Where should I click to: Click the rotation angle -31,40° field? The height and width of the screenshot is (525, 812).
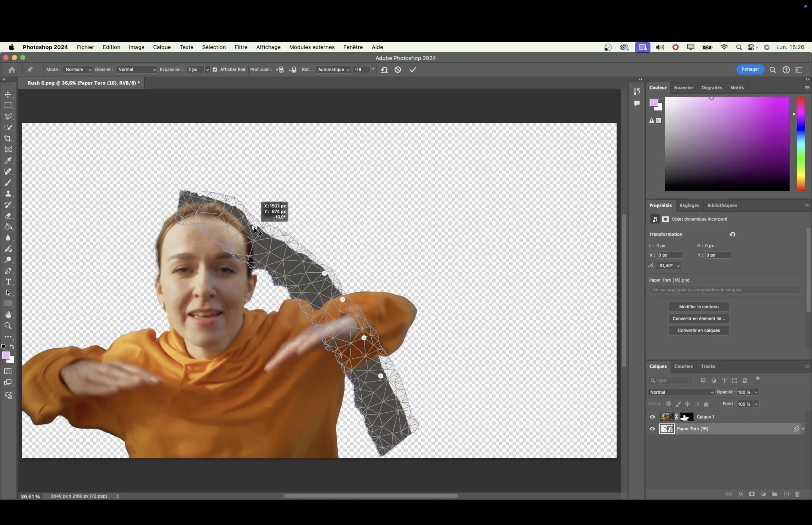click(665, 266)
